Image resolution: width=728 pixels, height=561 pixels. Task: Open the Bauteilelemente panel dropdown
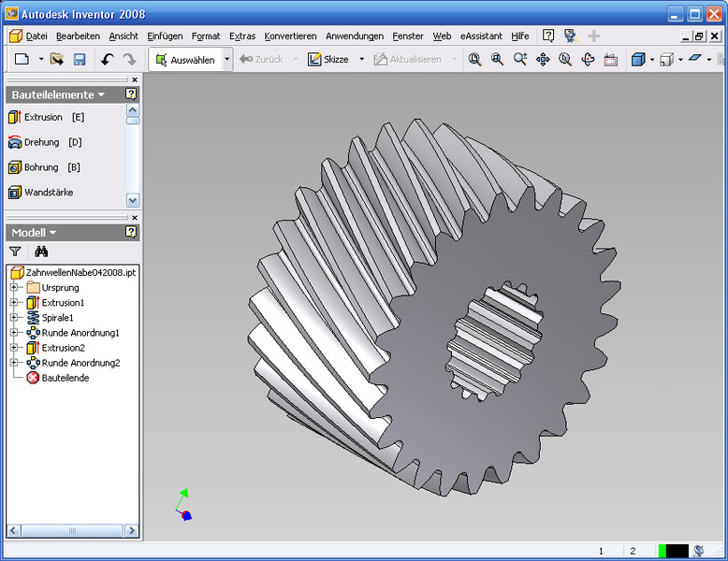[x=101, y=95]
